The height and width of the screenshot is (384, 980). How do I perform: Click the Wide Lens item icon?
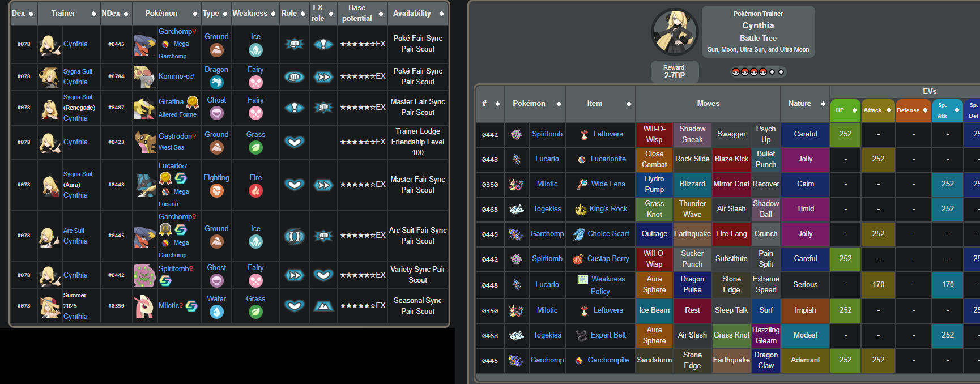[582, 184]
